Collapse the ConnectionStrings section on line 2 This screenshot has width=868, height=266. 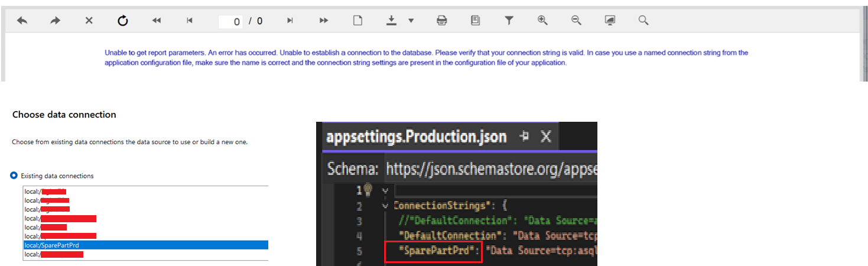tap(385, 206)
